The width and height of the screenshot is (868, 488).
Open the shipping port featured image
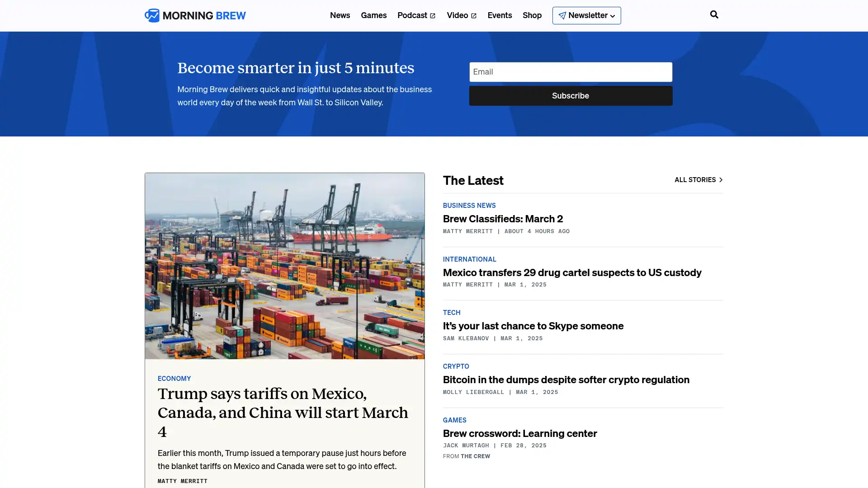[x=284, y=266]
